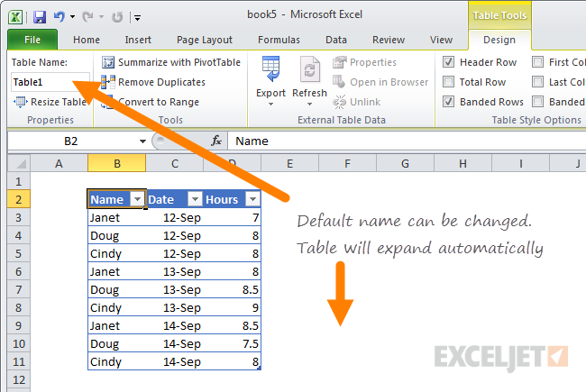This screenshot has width=586, height=392.
Task: Click the fx insert function icon
Action: (216, 141)
